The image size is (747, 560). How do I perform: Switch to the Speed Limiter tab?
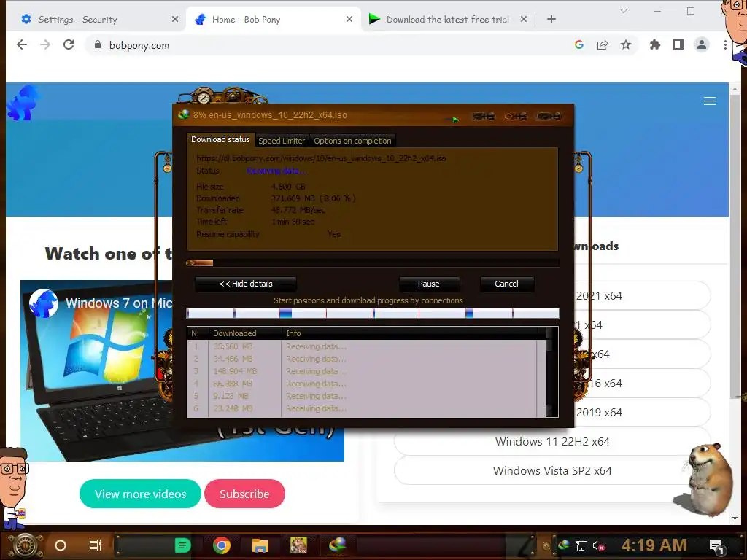pos(282,141)
